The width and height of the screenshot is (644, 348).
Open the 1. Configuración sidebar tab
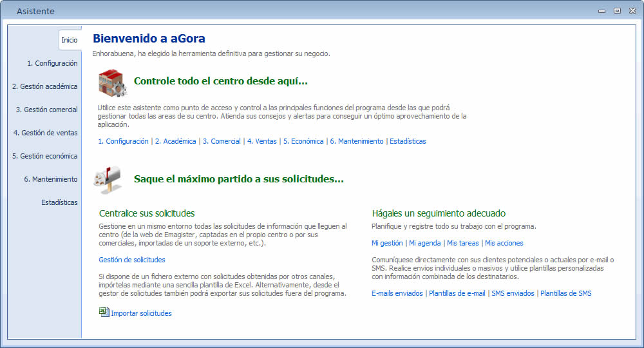[x=52, y=63]
